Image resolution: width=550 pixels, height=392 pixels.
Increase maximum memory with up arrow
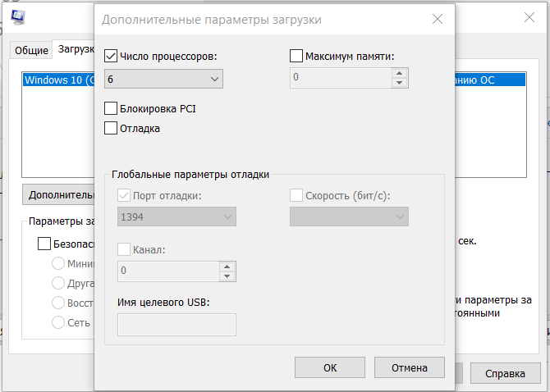coord(400,74)
